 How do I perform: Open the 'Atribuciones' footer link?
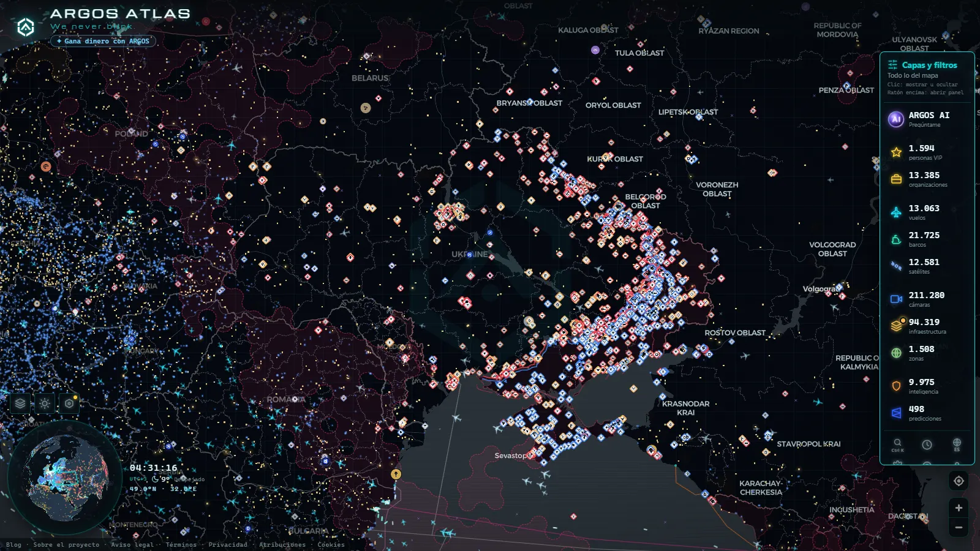[282, 544]
